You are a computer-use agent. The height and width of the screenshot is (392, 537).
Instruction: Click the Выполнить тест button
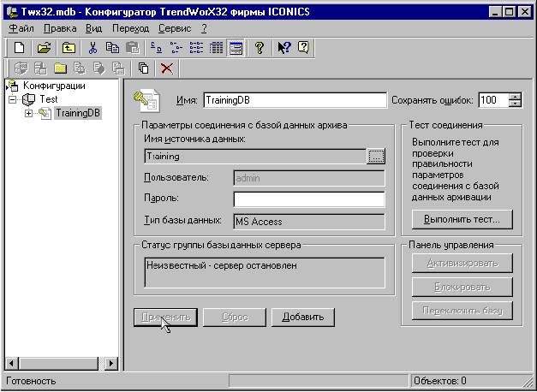coord(462,219)
